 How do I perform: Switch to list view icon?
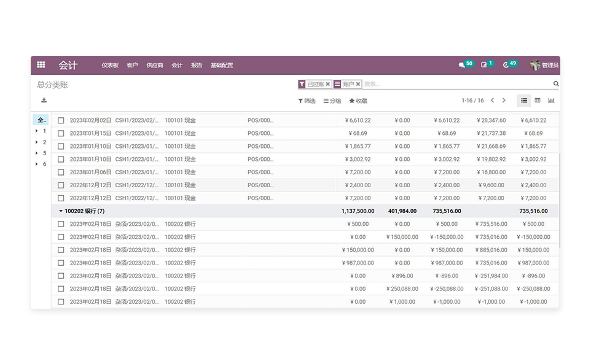pyautogui.click(x=524, y=101)
